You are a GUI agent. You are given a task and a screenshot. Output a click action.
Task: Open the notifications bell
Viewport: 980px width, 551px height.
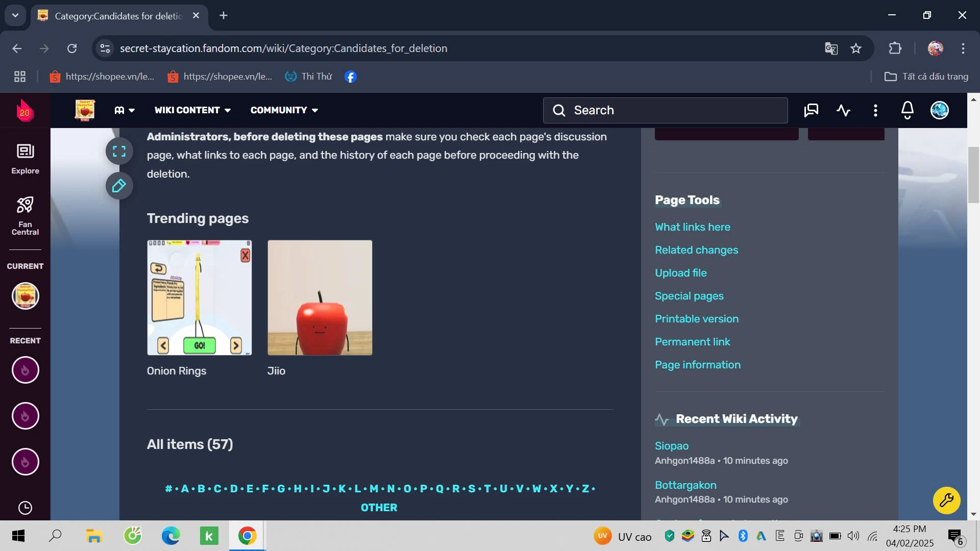tap(907, 110)
